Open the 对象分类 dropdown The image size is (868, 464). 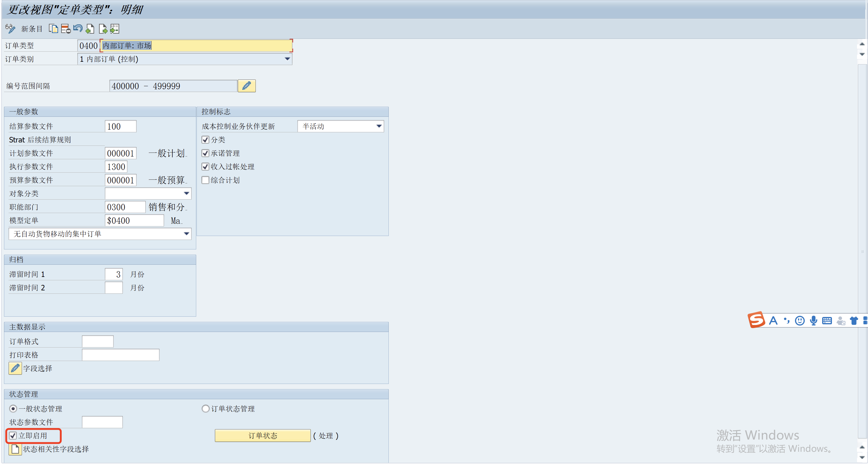(x=186, y=193)
